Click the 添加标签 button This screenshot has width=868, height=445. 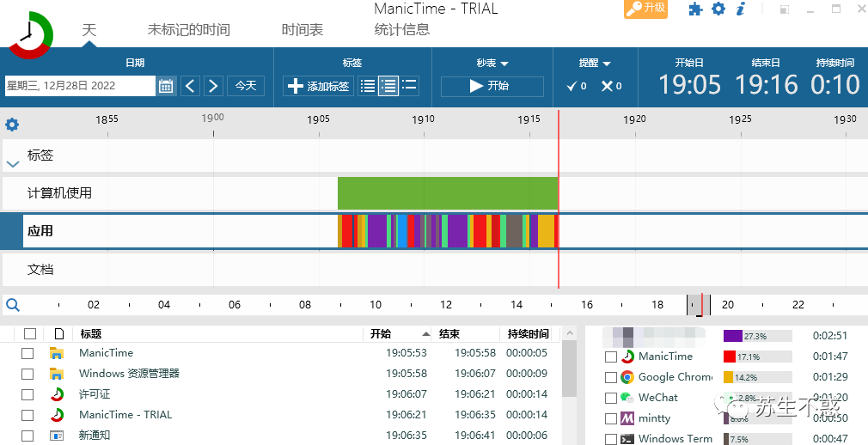318,86
